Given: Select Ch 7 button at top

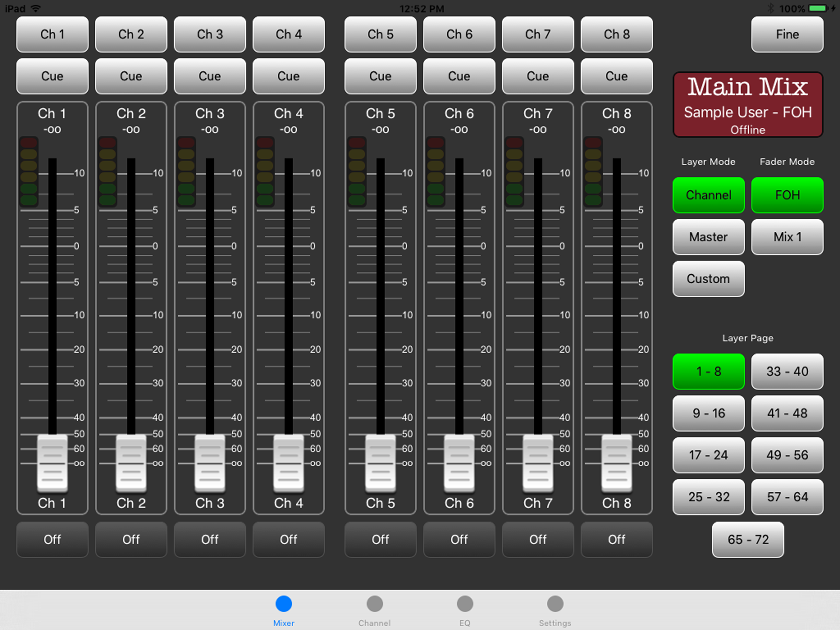Looking at the screenshot, I should click(538, 34).
